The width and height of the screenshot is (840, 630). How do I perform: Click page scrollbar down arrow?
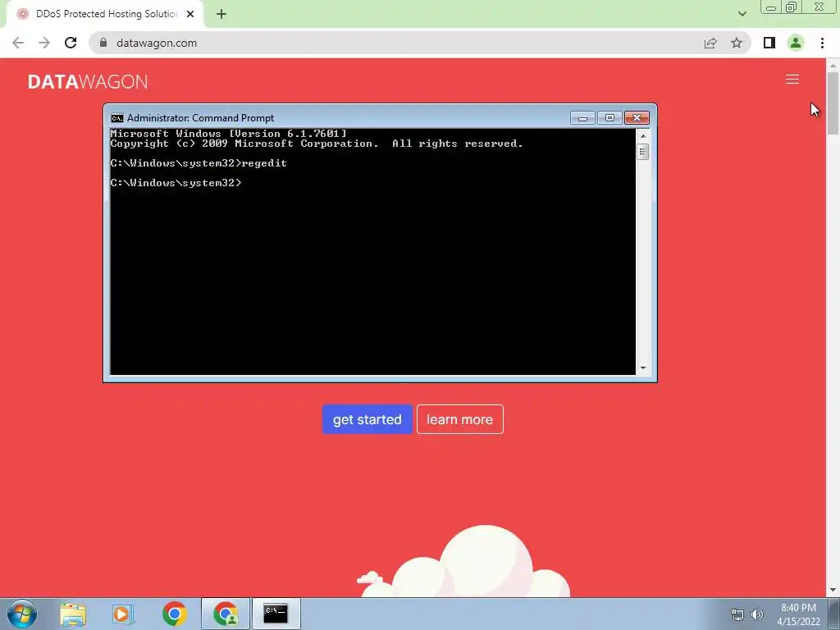(x=833, y=591)
